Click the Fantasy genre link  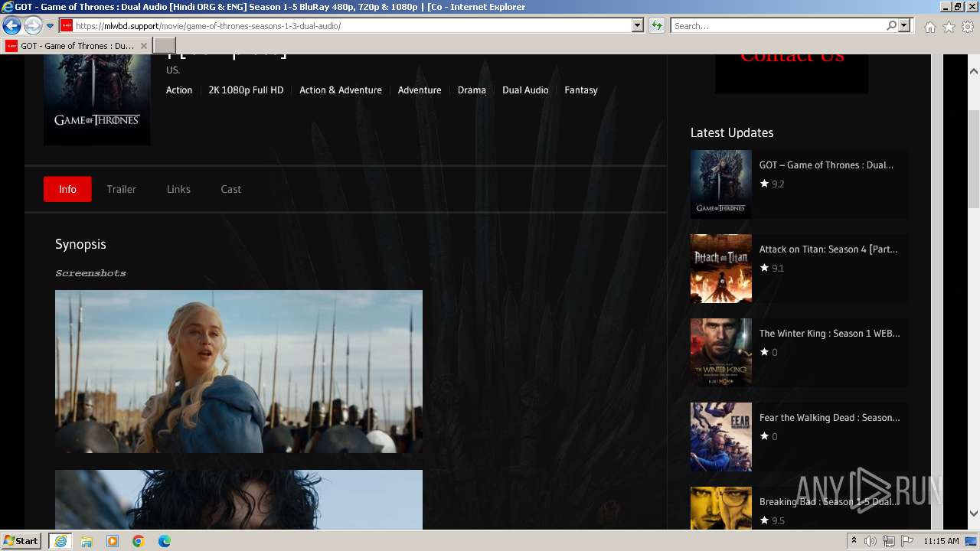click(581, 90)
